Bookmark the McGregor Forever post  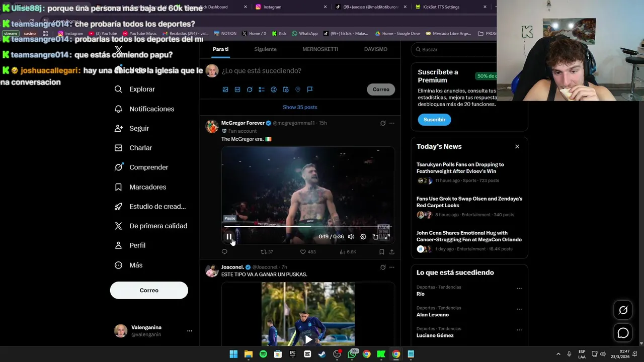[x=382, y=252]
